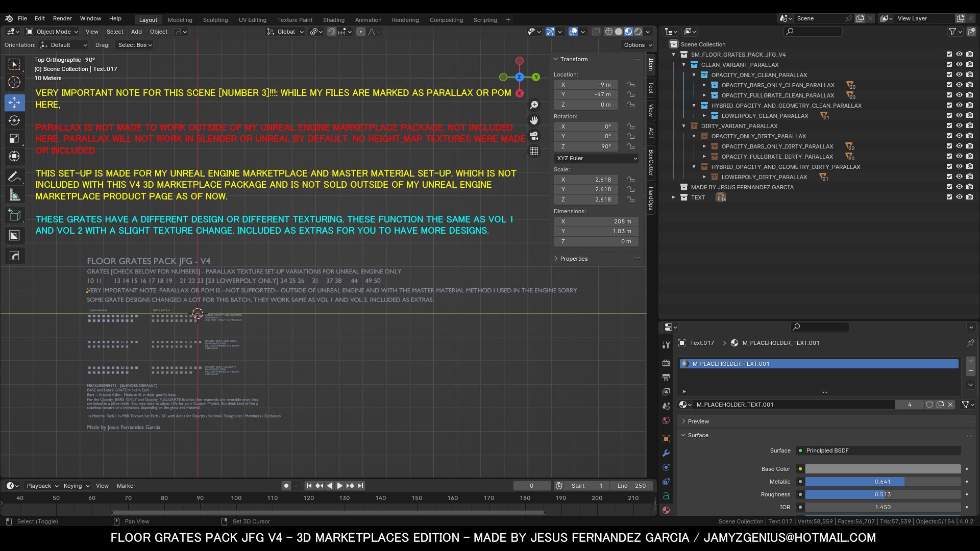This screenshot has width=980, height=551.
Task: Open the Object properties orange square tab
Action: (666, 439)
